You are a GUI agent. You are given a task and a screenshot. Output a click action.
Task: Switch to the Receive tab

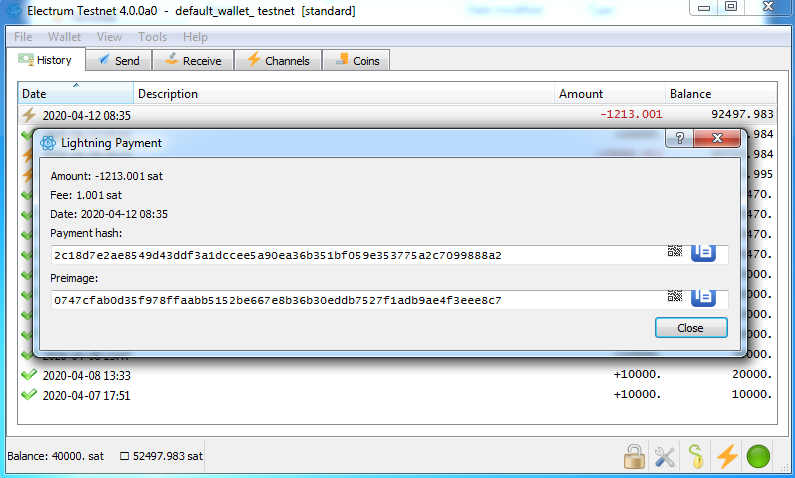click(x=193, y=60)
